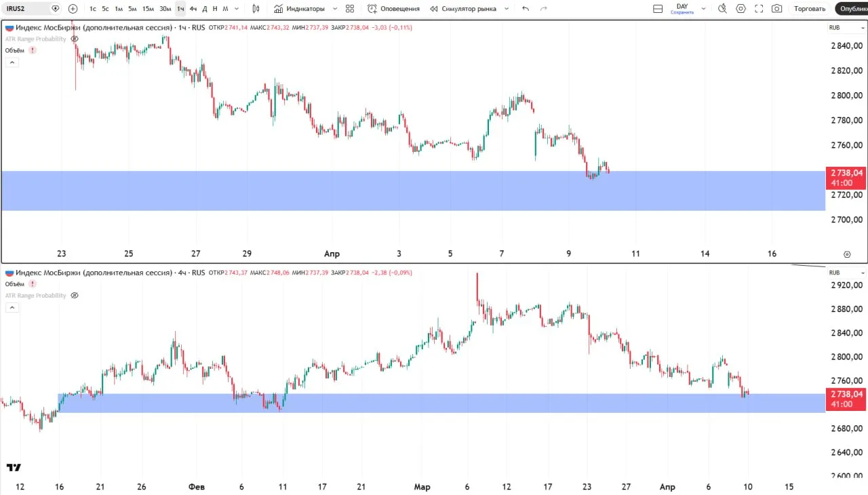
Task: Click the Объём warning icon in 4ч chart
Action: (x=33, y=284)
